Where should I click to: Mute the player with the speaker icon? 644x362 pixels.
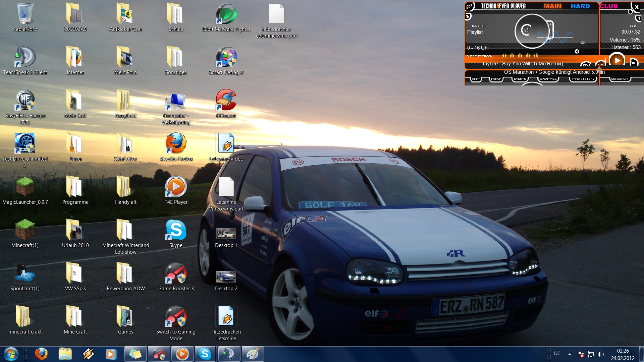tap(577, 51)
